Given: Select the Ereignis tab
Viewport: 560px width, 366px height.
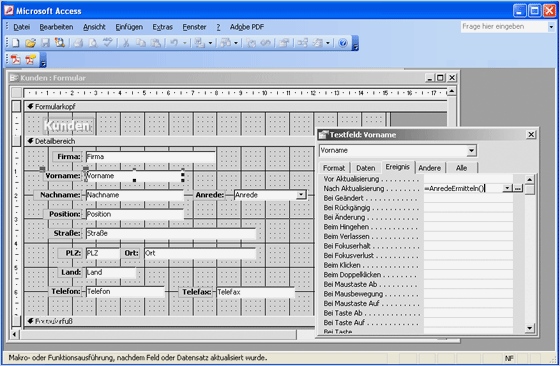Looking at the screenshot, I should click(x=398, y=167).
